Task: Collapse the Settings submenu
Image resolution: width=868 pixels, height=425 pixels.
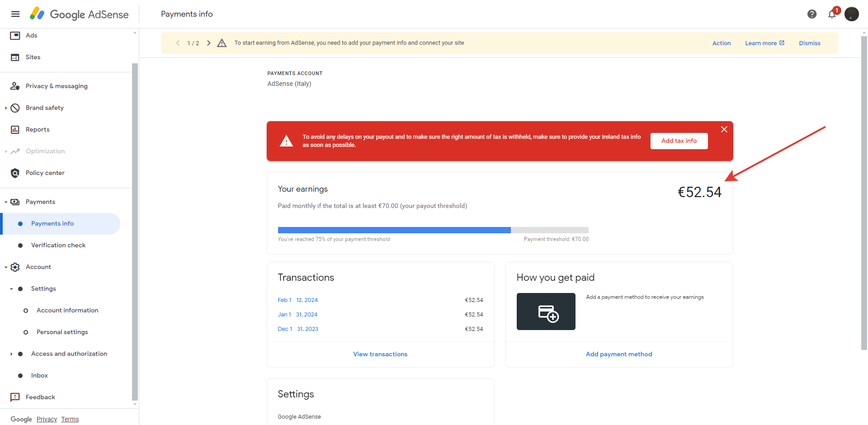Action: (11, 289)
